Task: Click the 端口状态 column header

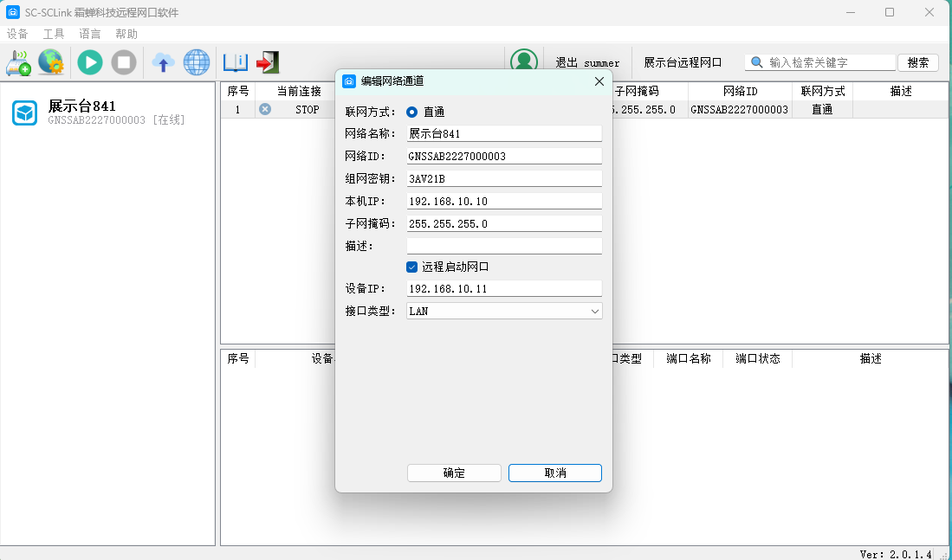Action: tap(758, 358)
